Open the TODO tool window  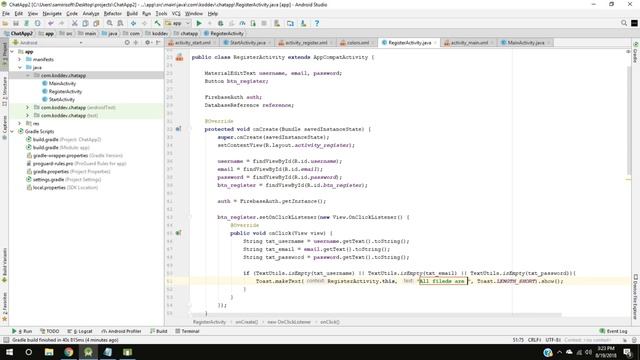(x=50, y=331)
